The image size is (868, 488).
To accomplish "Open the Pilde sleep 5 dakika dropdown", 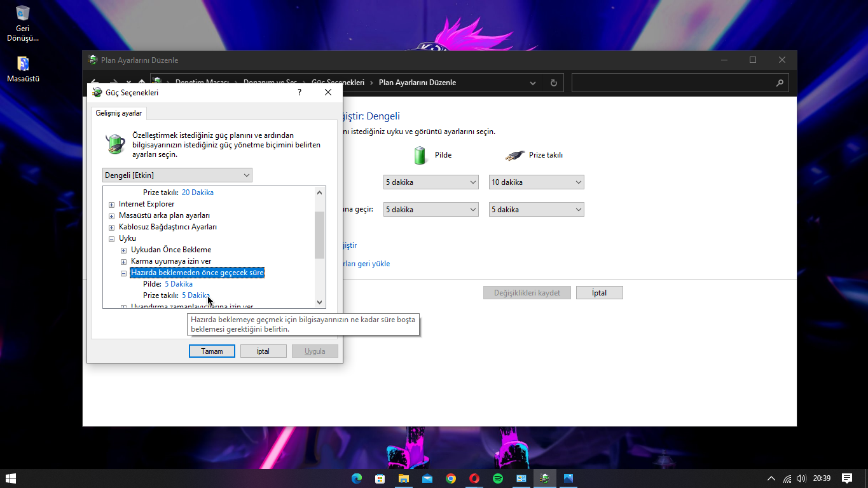I will (431, 210).
